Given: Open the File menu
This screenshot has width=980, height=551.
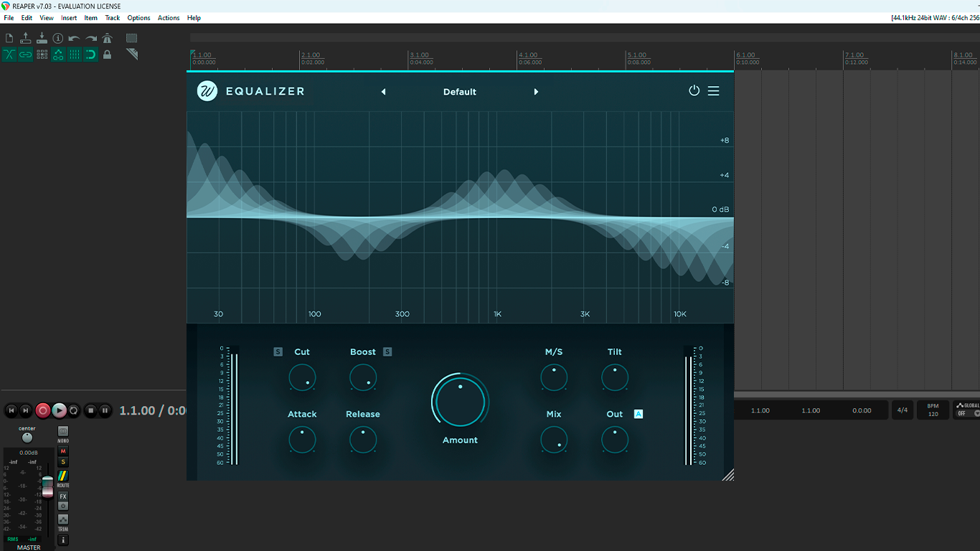Looking at the screenshot, I should (9, 18).
